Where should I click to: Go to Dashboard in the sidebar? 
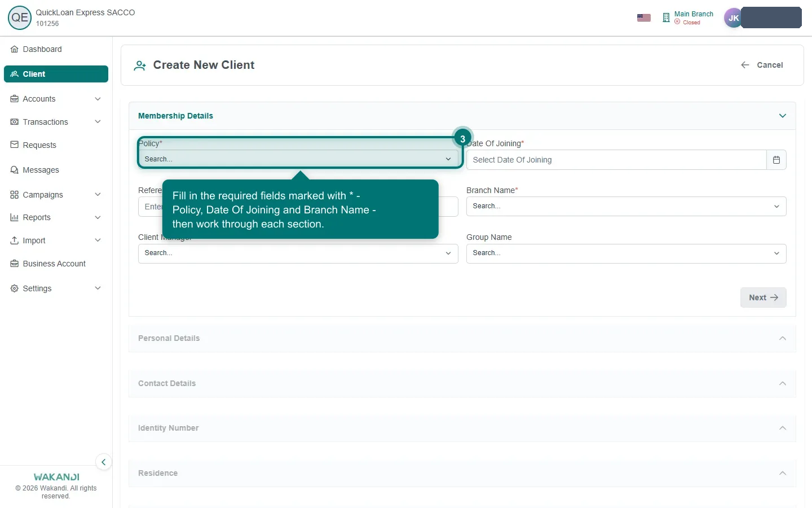pyautogui.click(x=56, y=49)
